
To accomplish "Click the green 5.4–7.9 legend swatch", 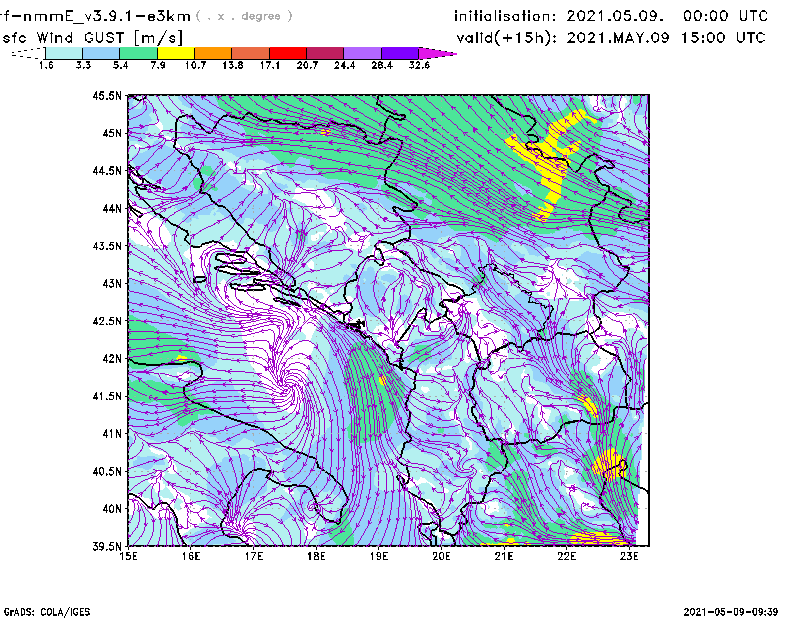I will 138,53.
